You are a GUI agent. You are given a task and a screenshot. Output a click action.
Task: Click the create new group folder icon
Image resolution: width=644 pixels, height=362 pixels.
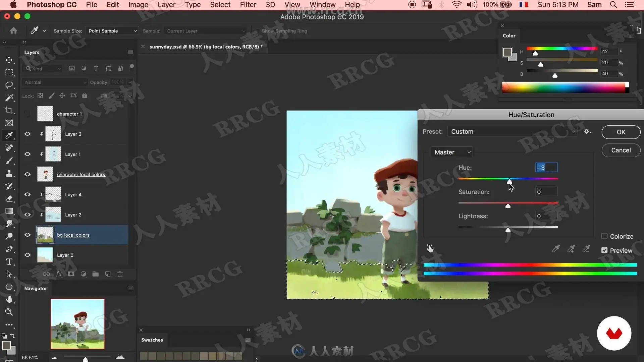click(x=96, y=274)
